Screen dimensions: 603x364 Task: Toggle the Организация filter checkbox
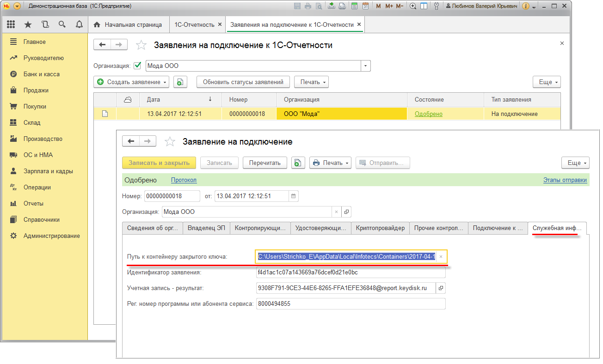pos(137,66)
